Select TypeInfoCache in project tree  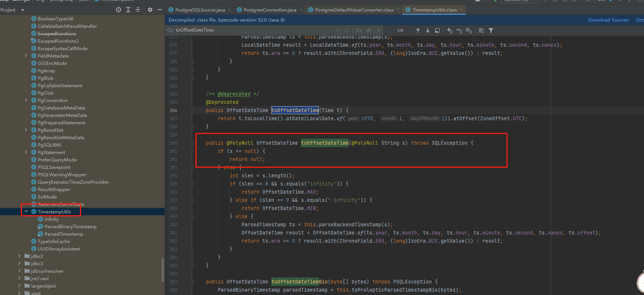(x=54, y=241)
